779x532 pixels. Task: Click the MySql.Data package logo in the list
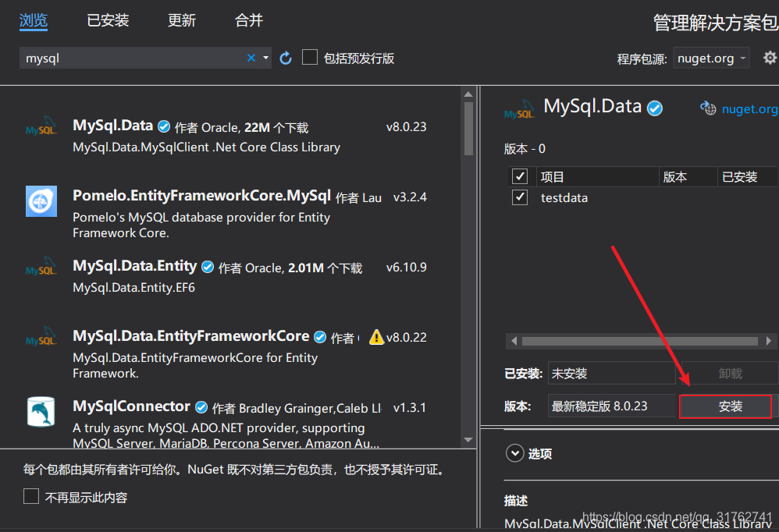coord(41,126)
